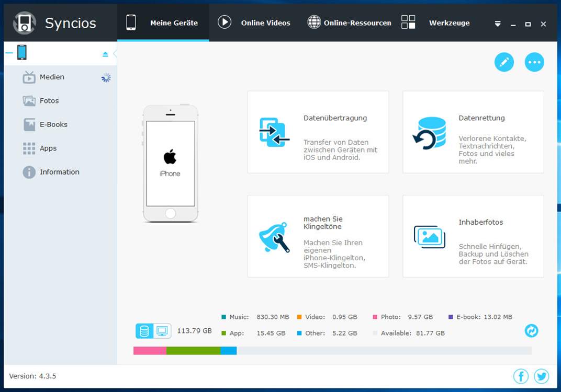Image resolution: width=561 pixels, height=392 pixels.
Task: Click the blue Other segment of storage bar
Action: pos(229,351)
